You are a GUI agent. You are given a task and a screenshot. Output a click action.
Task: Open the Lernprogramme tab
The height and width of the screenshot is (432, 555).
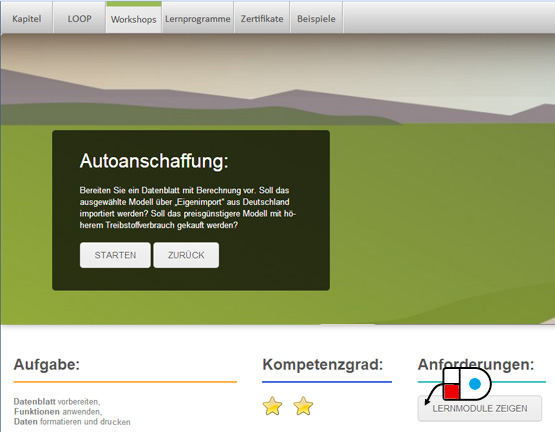pyautogui.click(x=198, y=18)
